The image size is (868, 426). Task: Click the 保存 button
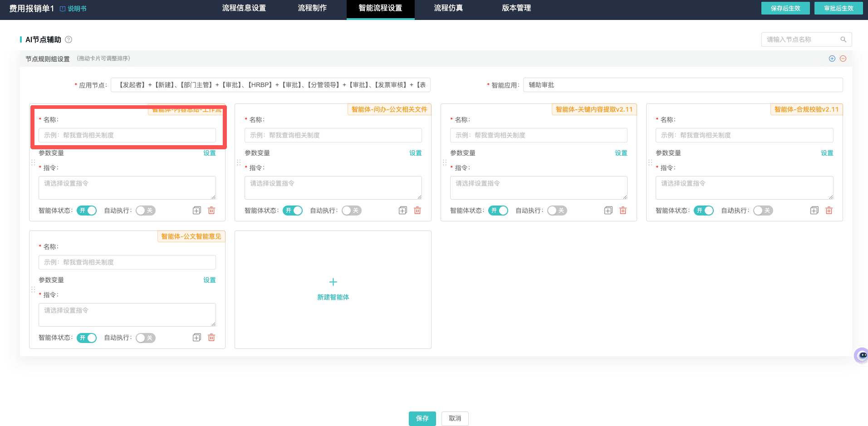(422, 418)
